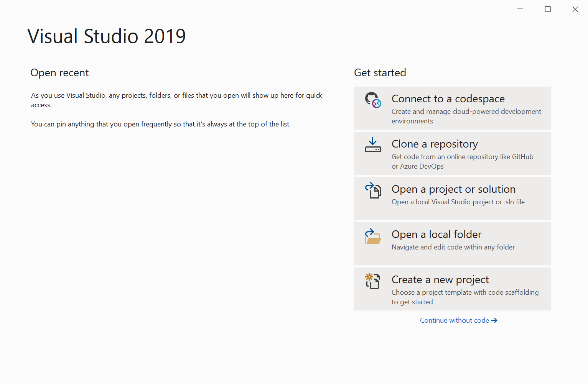Open a project or solution heading

point(453,189)
